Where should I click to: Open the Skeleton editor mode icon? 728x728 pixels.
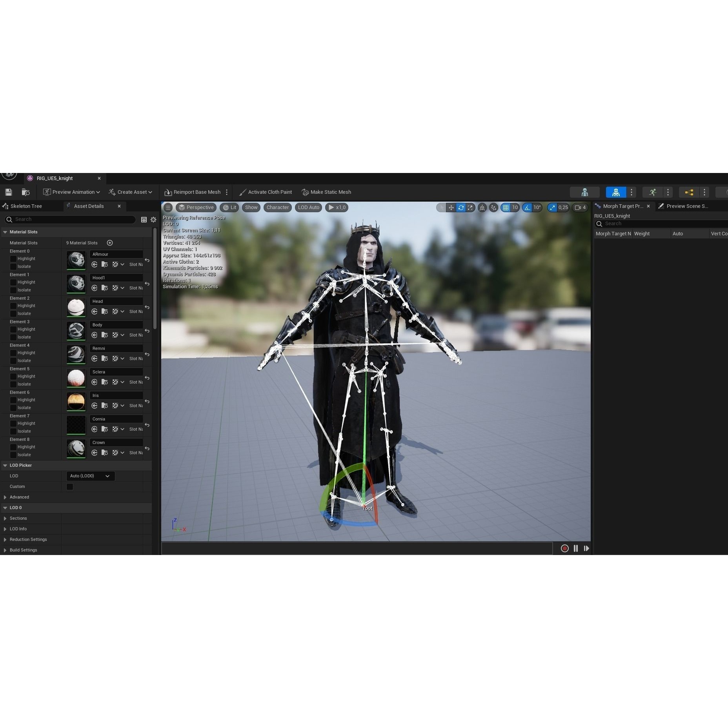click(x=584, y=192)
